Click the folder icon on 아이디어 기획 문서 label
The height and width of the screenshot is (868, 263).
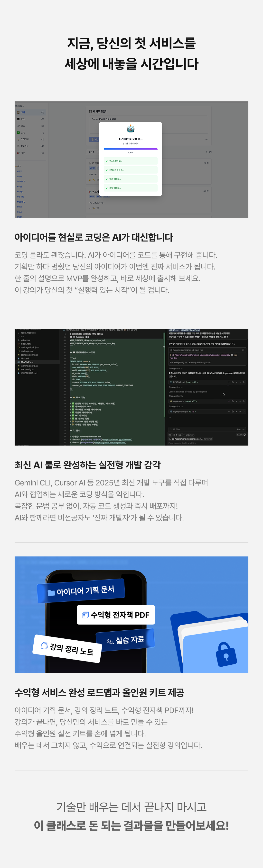[51, 592]
